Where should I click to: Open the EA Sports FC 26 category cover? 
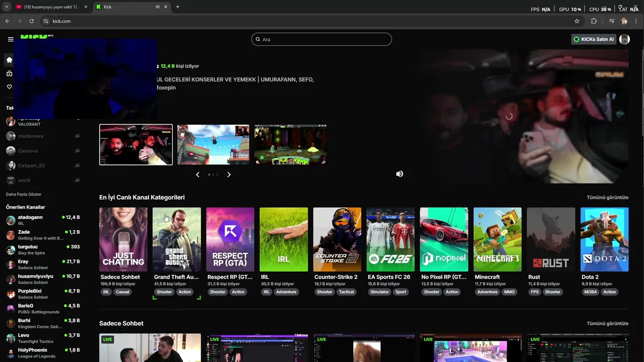point(390,239)
